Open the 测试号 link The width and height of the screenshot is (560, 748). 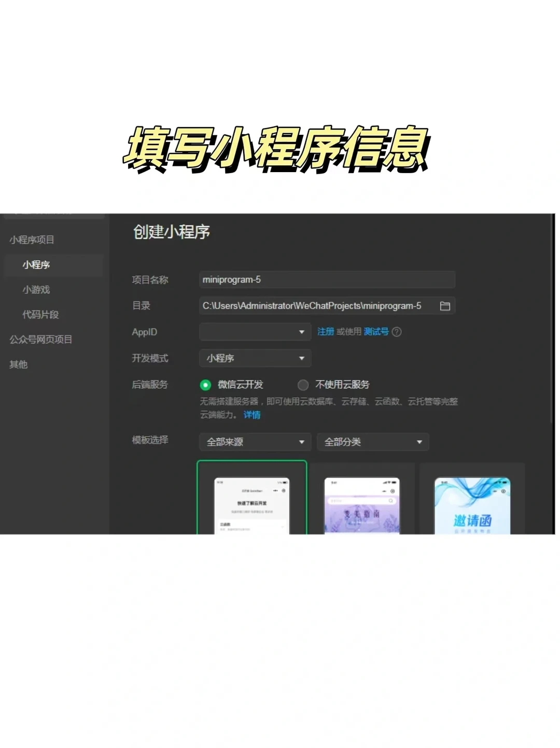click(x=375, y=332)
